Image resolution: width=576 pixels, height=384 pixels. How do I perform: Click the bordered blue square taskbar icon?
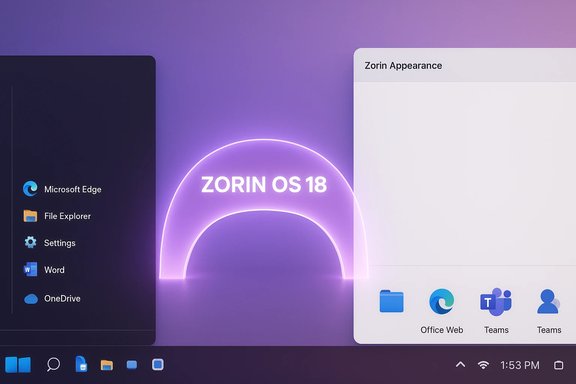[158, 365]
